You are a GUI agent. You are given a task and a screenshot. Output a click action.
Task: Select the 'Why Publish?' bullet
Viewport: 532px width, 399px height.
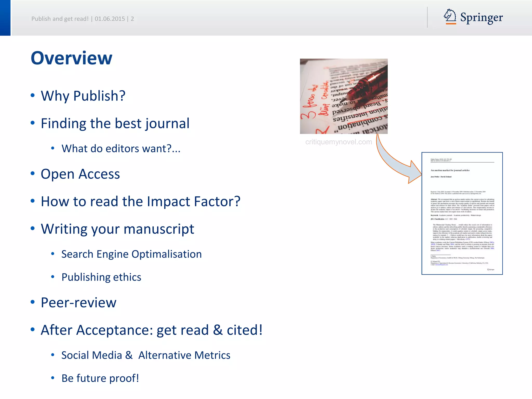click(83, 96)
